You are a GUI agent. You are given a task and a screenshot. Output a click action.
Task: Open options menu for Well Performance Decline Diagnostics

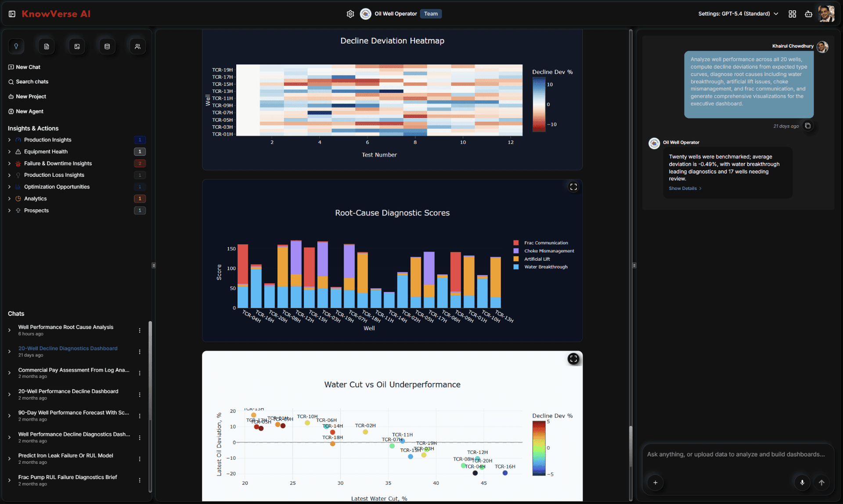click(140, 437)
